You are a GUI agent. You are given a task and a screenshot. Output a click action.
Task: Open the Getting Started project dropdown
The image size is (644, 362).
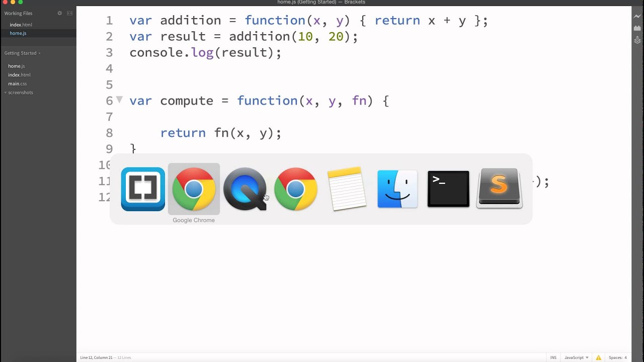22,53
